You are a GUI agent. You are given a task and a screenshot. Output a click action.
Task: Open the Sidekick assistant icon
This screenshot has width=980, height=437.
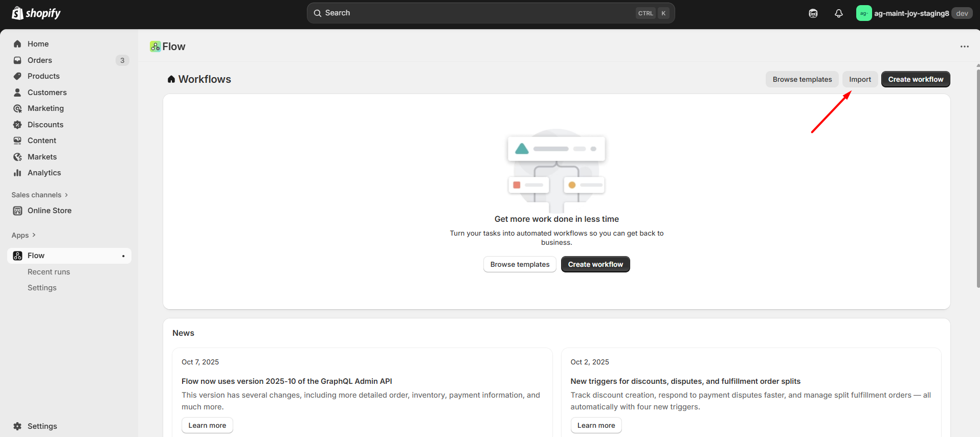(813, 13)
